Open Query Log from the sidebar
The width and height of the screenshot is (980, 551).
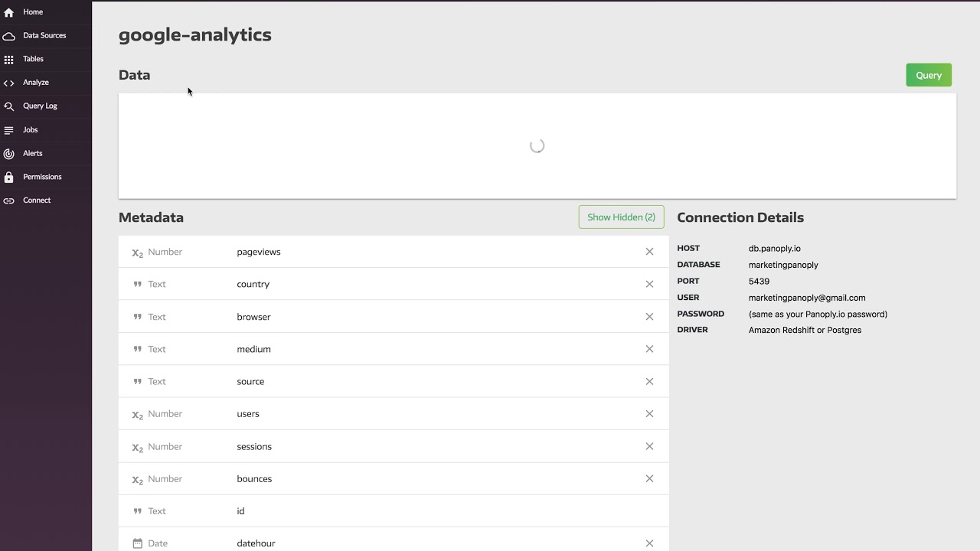click(40, 106)
